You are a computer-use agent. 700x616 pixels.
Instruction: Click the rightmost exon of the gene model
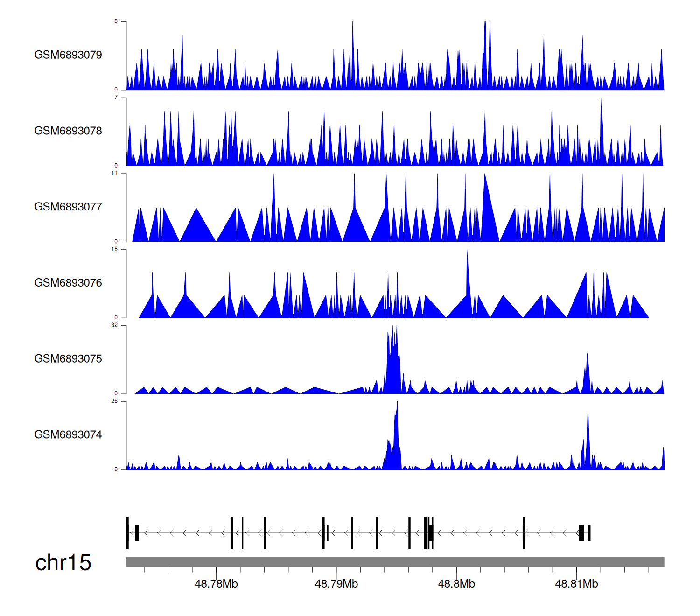coord(589,532)
